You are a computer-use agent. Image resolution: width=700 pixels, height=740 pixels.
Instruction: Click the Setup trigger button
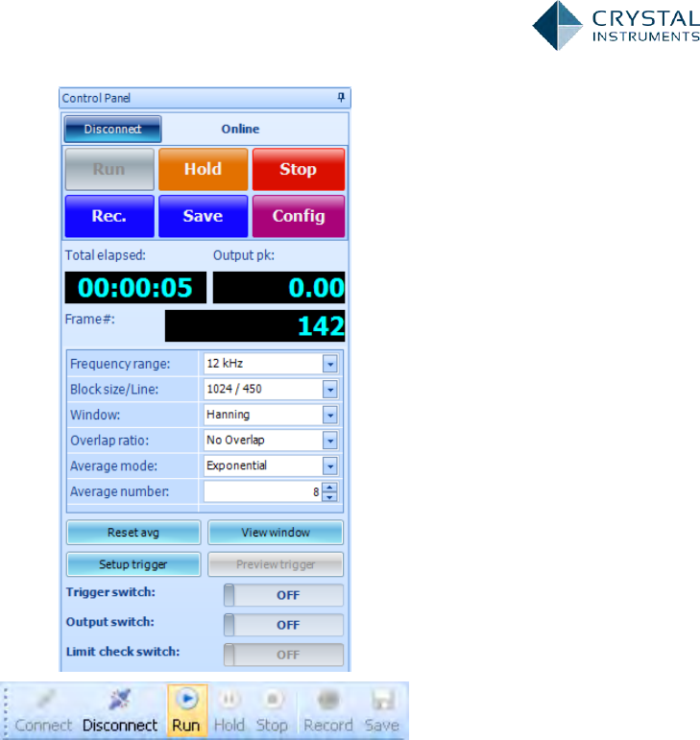[133, 564]
